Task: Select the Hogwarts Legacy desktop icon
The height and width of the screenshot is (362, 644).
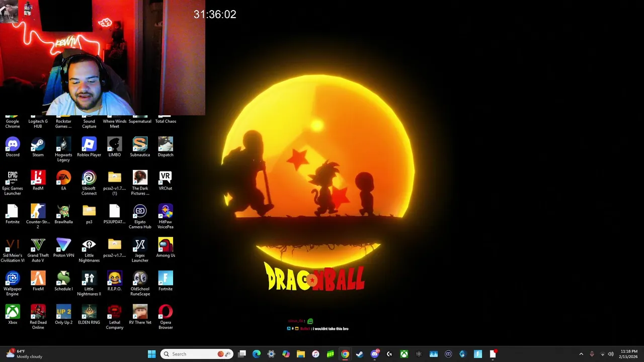Action: coord(63,149)
